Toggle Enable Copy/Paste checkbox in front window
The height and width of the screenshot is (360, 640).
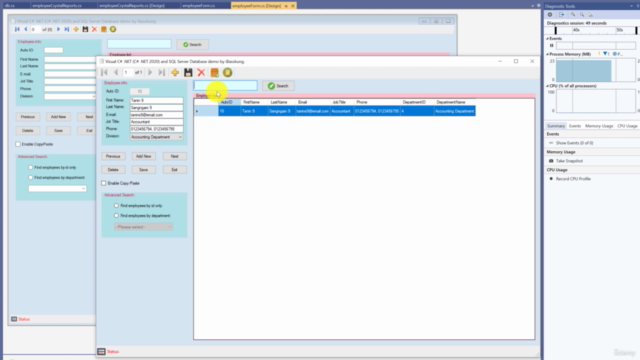[x=104, y=183]
